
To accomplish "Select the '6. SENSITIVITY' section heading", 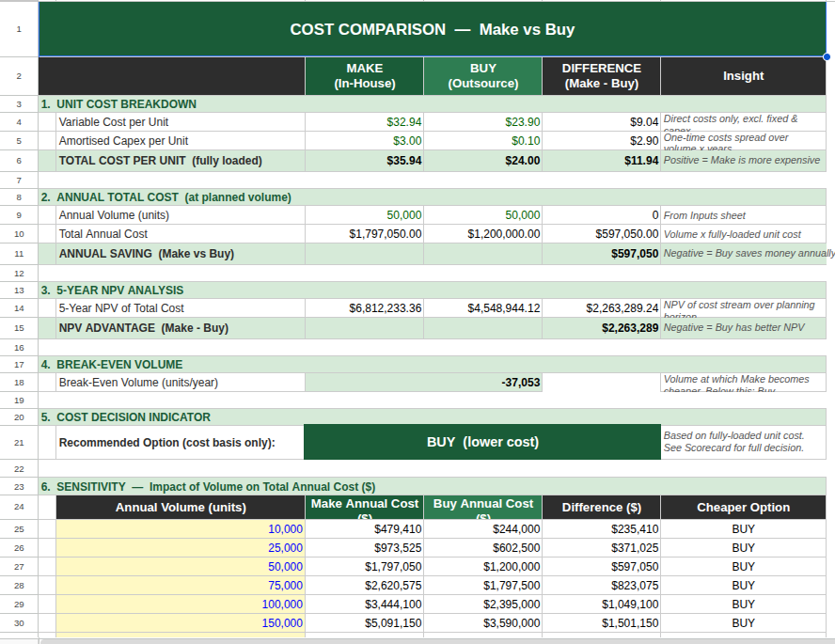I will click(432, 487).
